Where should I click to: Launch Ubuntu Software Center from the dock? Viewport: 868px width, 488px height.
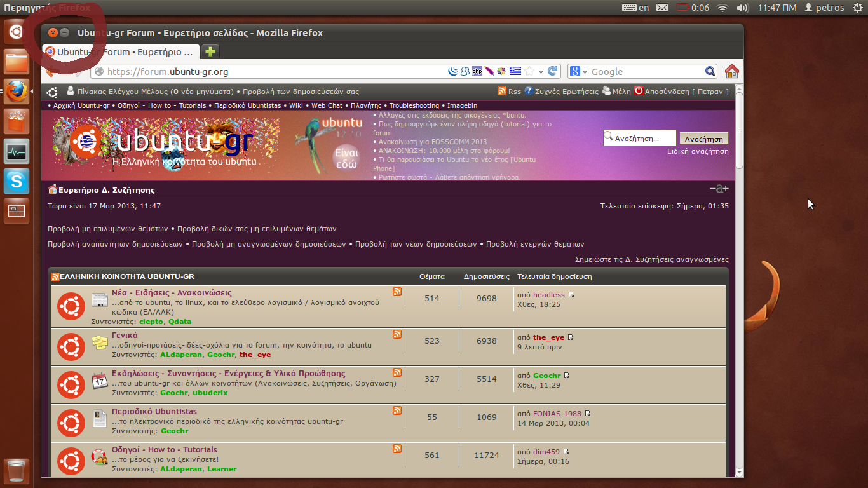[17, 121]
